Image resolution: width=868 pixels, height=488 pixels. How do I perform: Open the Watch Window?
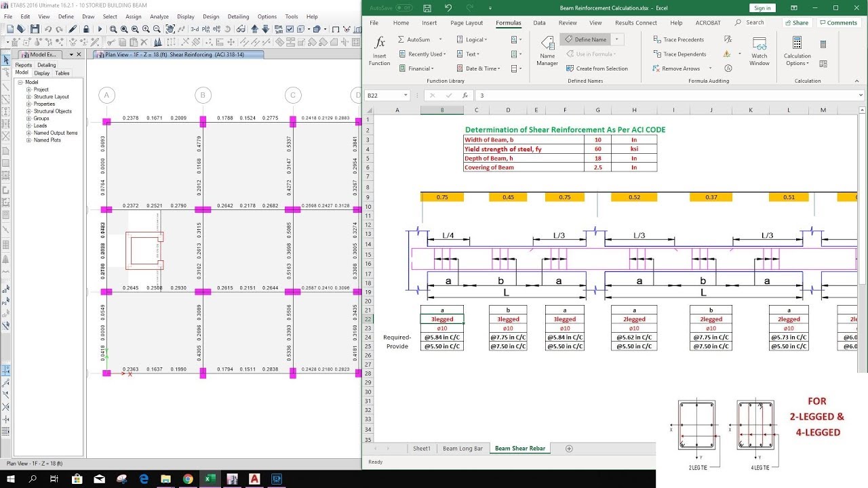pyautogui.click(x=759, y=53)
